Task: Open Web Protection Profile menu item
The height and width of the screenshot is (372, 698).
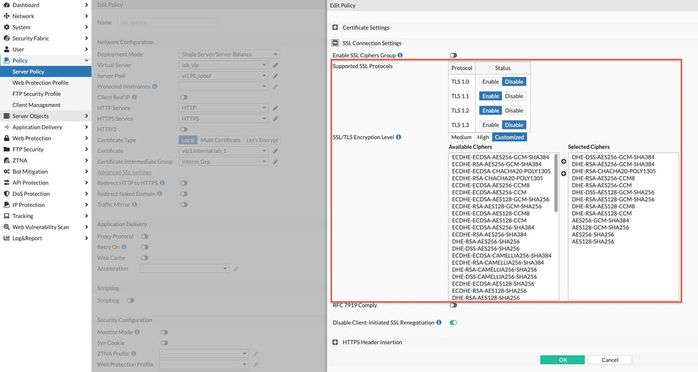Action: point(41,83)
